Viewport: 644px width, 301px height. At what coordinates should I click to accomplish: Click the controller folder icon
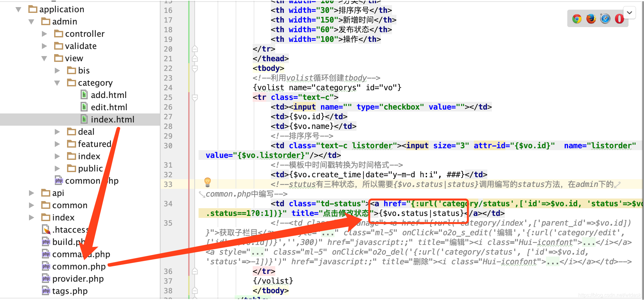(59, 34)
